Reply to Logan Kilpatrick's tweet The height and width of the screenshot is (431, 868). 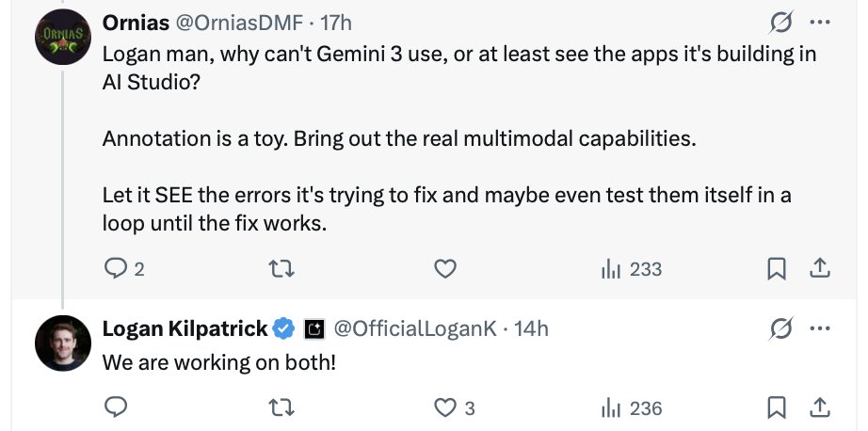116,407
